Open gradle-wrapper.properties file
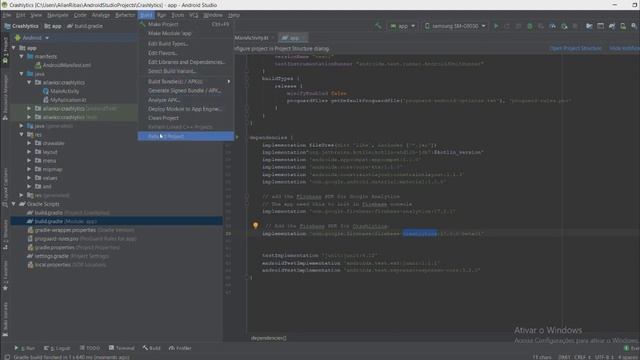 80,230
